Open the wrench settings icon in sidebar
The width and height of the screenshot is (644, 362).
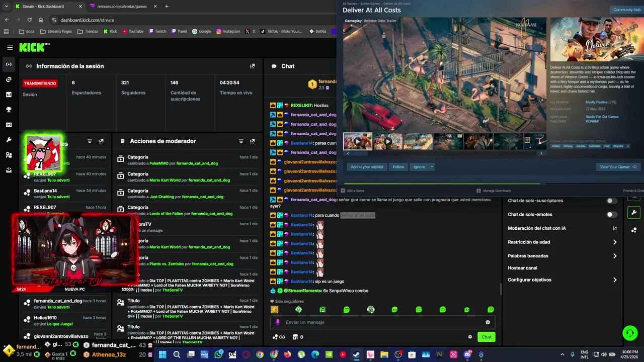9,140
